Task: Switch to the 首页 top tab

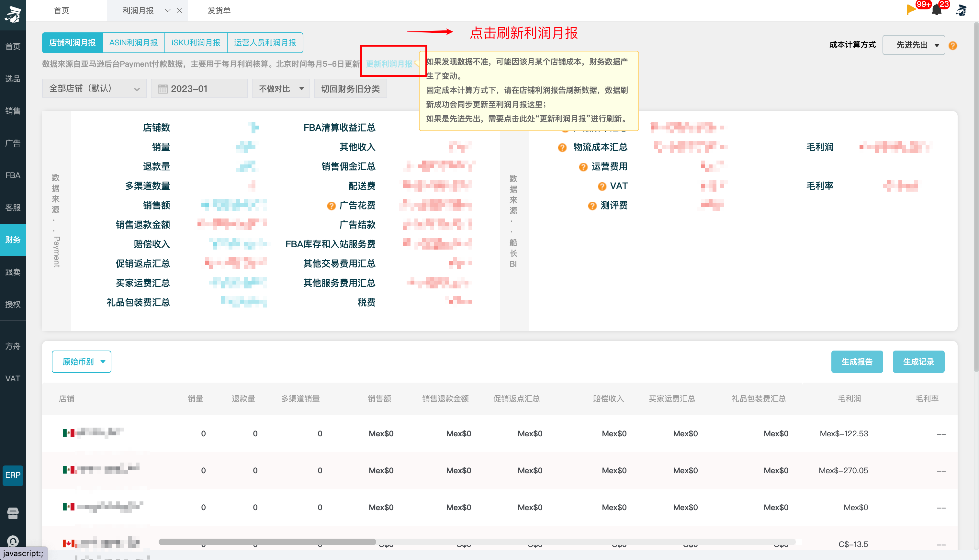Action: coord(62,10)
